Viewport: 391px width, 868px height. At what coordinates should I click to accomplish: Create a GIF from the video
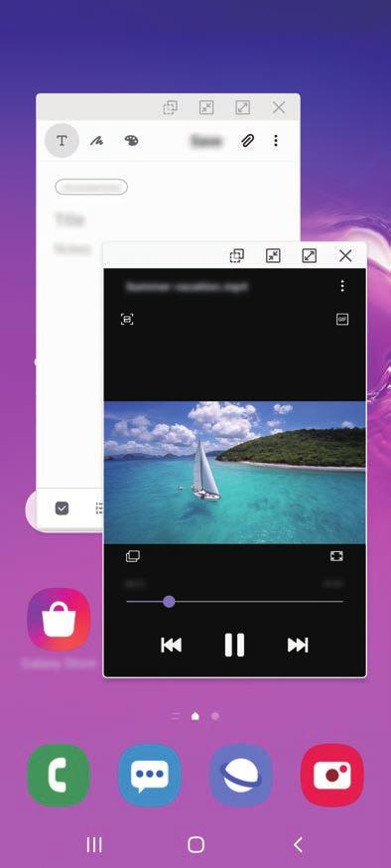pyautogui.click(x=342, y=320)
